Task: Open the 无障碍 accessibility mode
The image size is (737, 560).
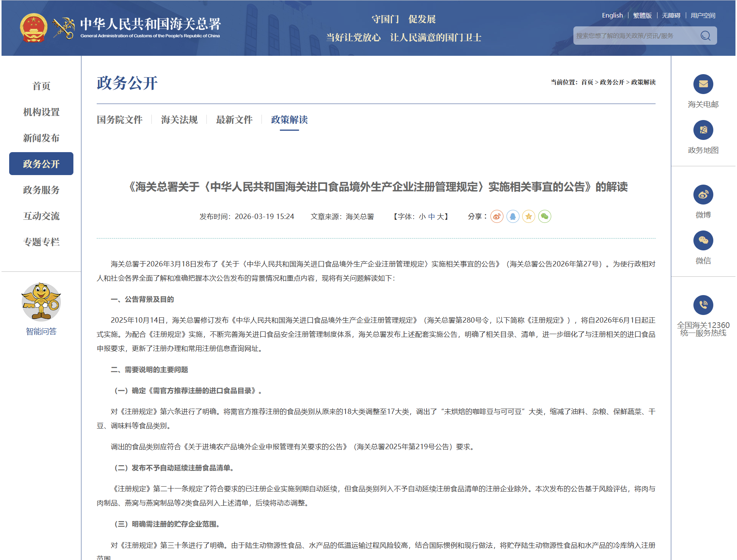Action: point(671,15)
